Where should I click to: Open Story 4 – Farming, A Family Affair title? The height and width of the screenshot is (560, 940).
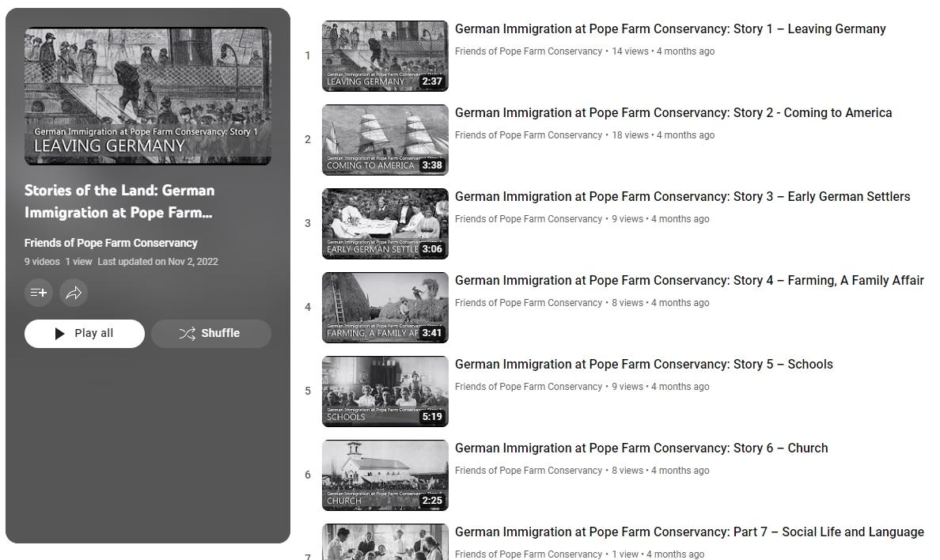pyautogui.click(x=689, y=281)
